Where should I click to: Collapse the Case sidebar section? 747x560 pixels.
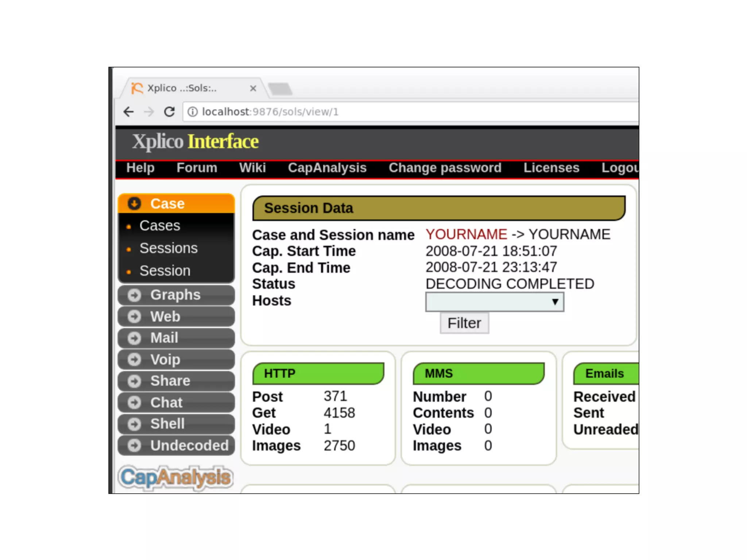point(167,203)
